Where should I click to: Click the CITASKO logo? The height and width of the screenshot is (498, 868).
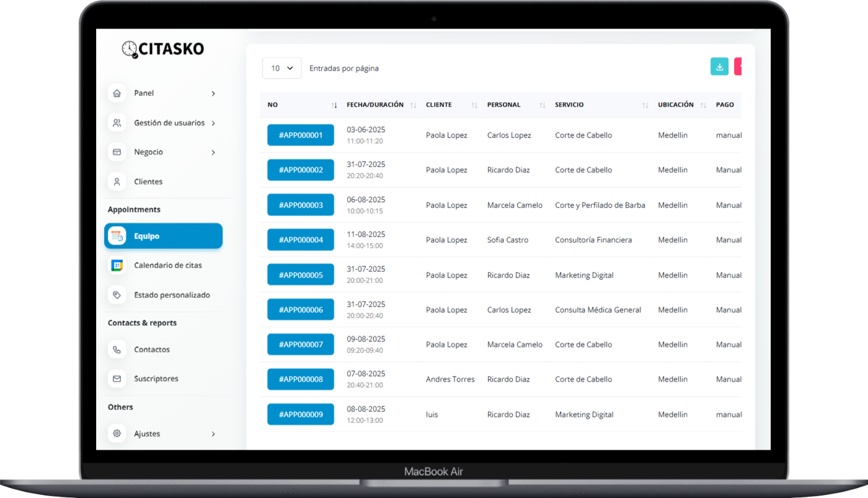[163, 49]
